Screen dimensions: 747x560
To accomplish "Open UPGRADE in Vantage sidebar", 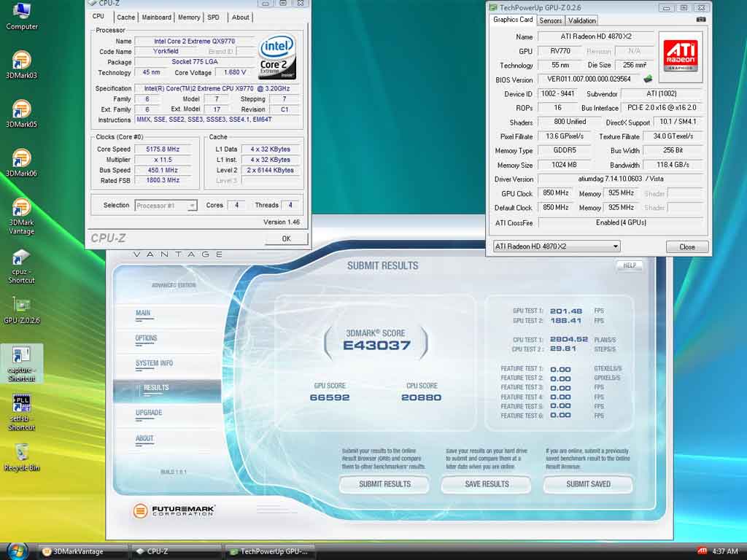I will tap(149, 413).
